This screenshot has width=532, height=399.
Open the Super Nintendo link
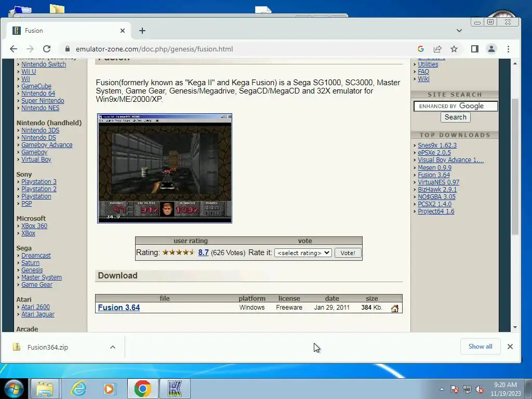click(43, 101)
